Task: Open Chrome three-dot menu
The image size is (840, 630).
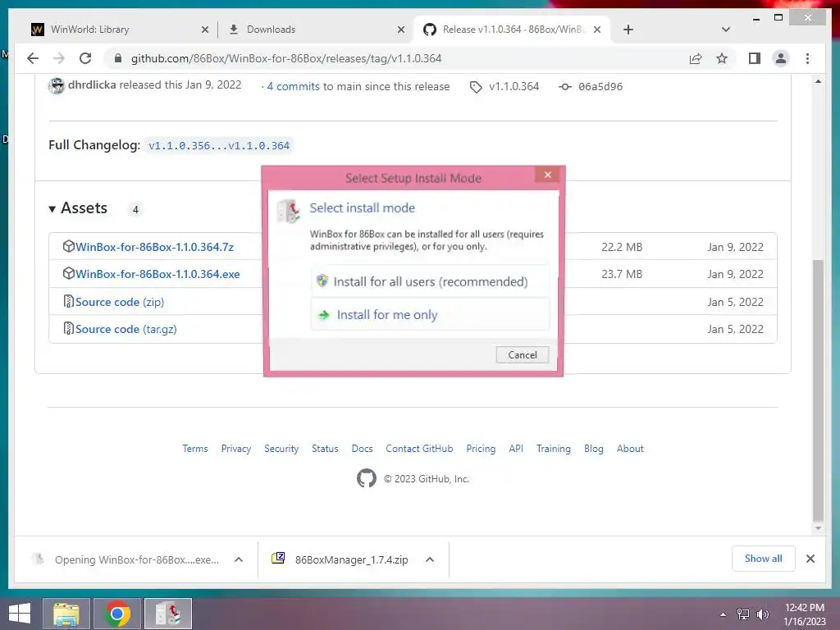Action: pyautogui.click(x=807, y=58)
